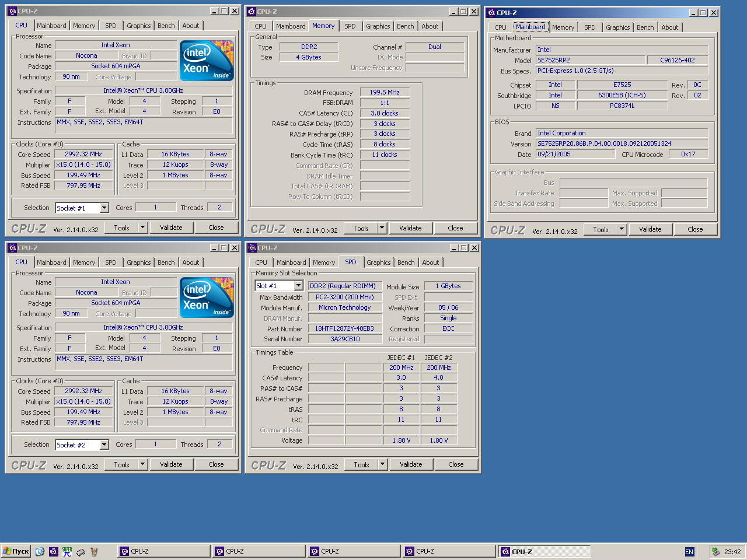Click the memory chip quick launch icon
This screenshot has height=560, width=747.
(81, 551)
